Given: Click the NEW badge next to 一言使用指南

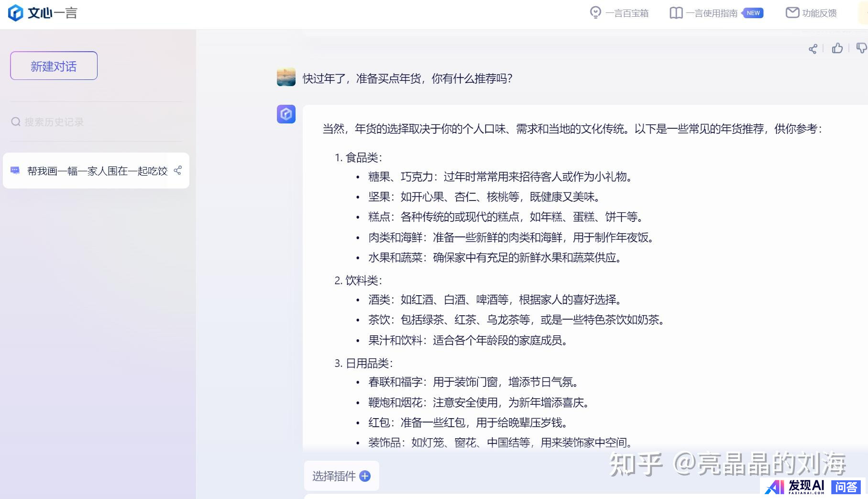Looking at the screenshot, I should (753, 13).
